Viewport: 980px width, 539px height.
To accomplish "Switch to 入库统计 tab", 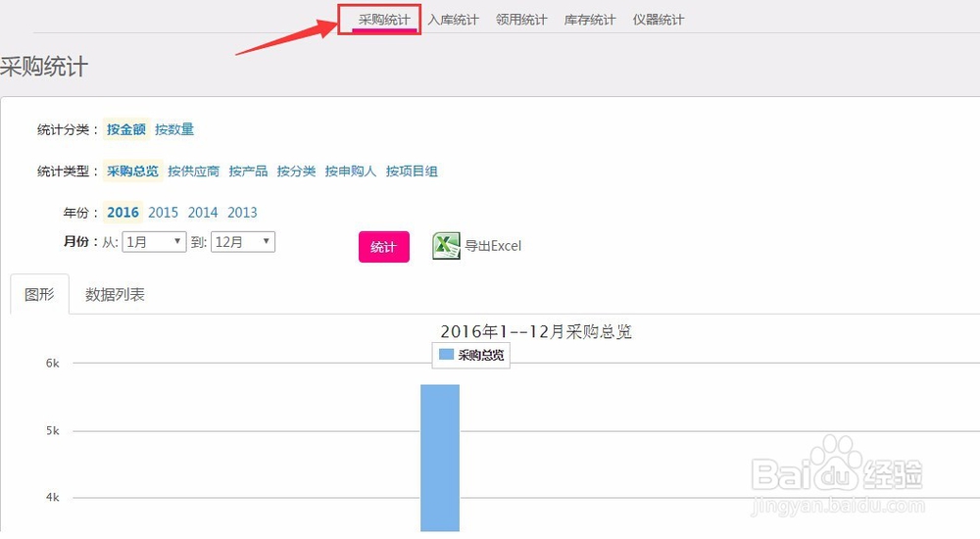I will 453,20.
